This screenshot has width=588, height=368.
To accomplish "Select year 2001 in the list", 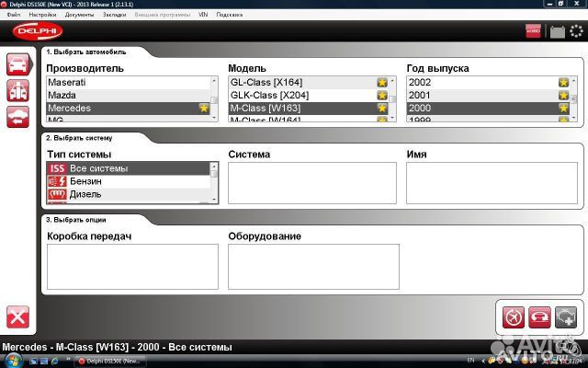I will (488, 96).
